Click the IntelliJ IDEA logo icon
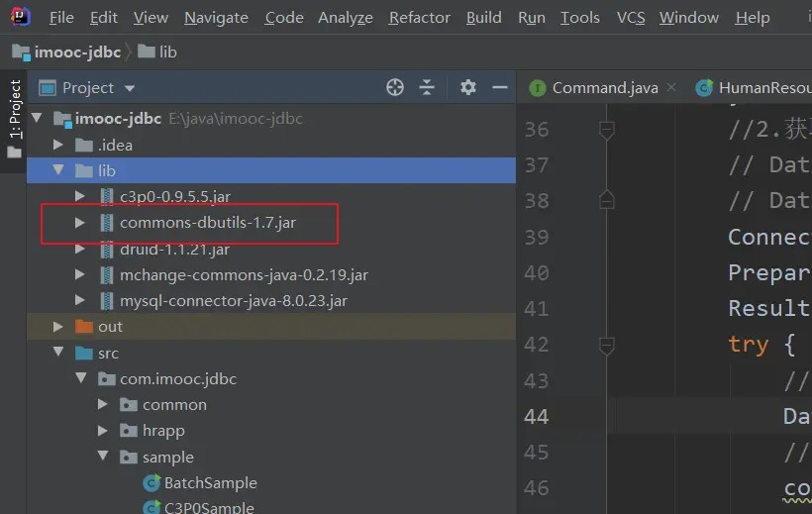 pyautogui.click(x=20, y=17)
